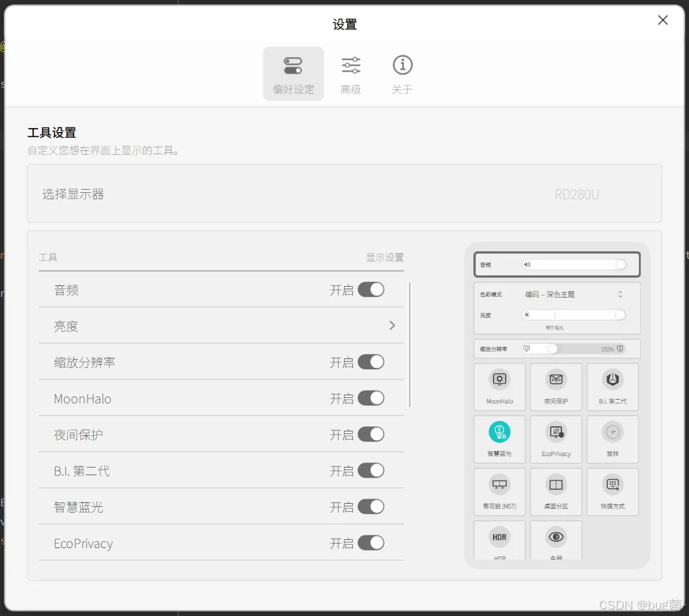Disable the 缩放分辨率 toggle

pyautogui.click(x=371, y=362)
